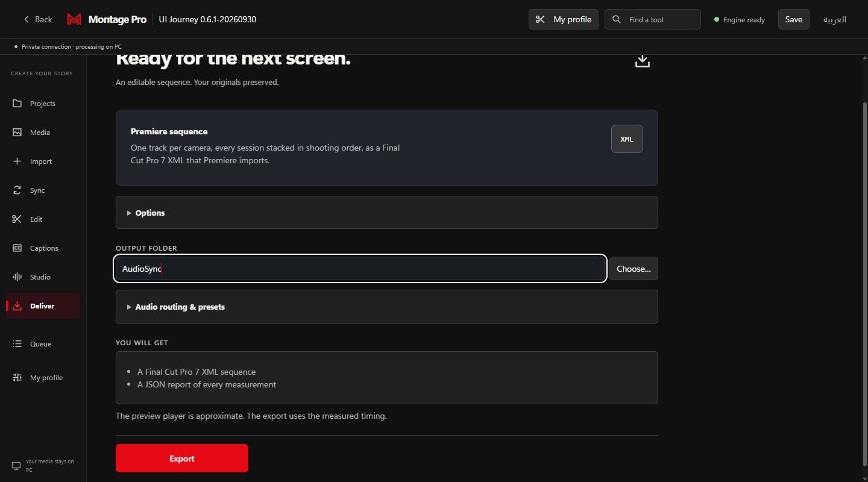The image size is (868, 482).
Task: Click the monitor icon at sidebar bottom
Action: click(x=16, y=466)
